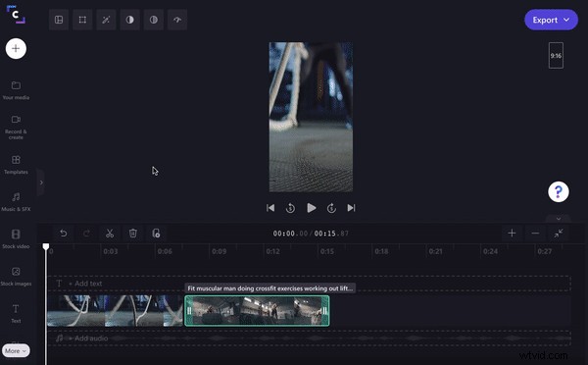The width and height of the screenshot is (588, 365).
Task: Duplicate the selected clip
Action: pyautogui.click(x=156, y=234)
